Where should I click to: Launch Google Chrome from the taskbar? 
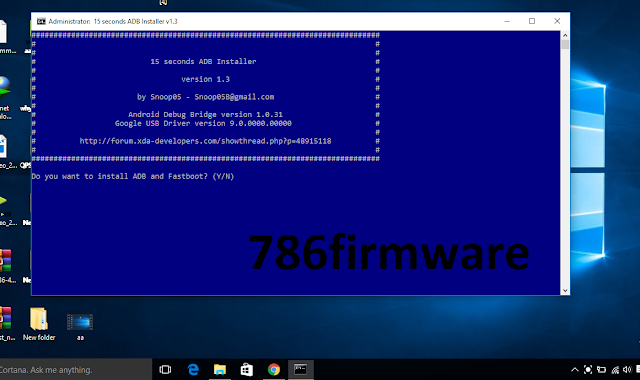[x=274, y=370]
